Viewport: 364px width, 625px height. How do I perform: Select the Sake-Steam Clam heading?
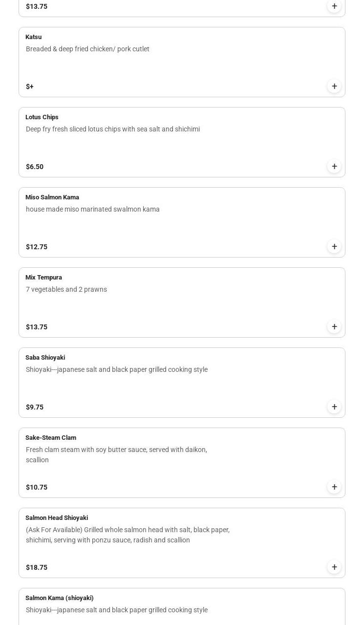coord(51,438)
